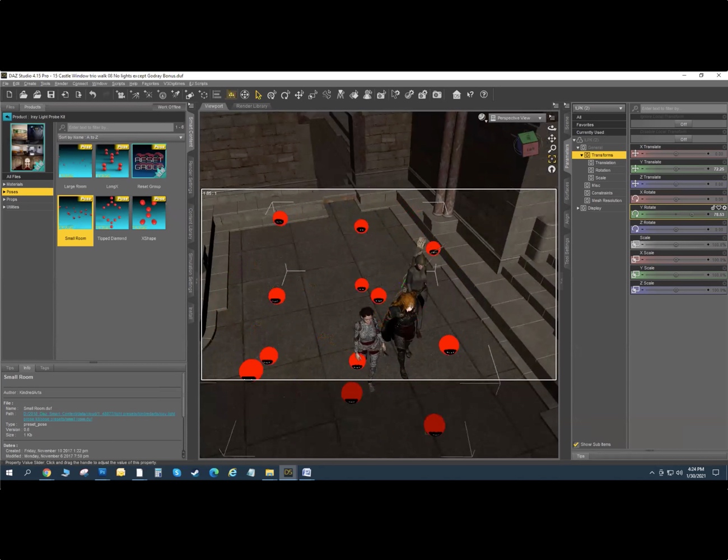Click the circled question mark Help icon
Viewport: 728px width, 560px height.
484,95
